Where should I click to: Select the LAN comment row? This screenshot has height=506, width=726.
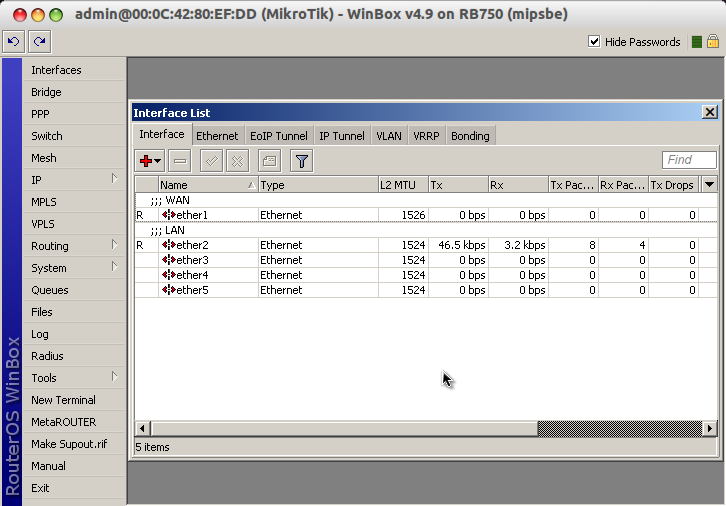pyautogui.click(x=426, y=230)
